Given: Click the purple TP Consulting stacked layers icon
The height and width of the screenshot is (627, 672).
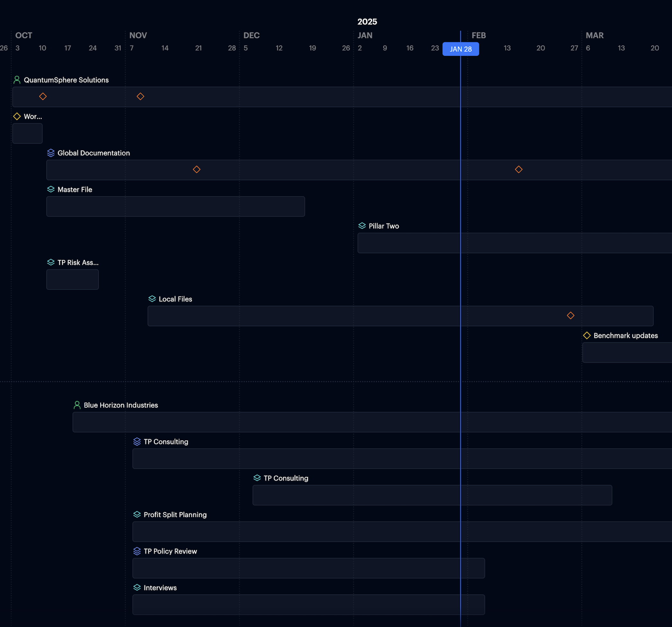Looking at the screenshot, I should tap(137, 441).
